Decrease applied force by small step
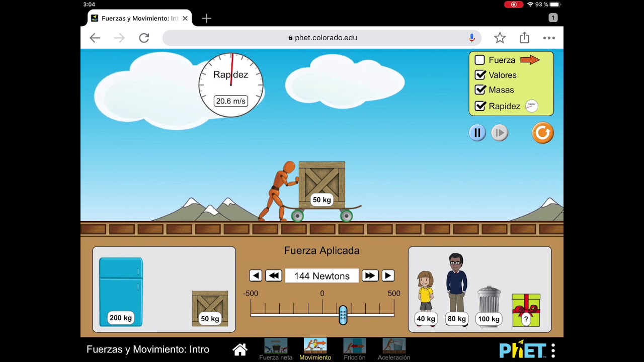644x362 pixels. [256, 276]
